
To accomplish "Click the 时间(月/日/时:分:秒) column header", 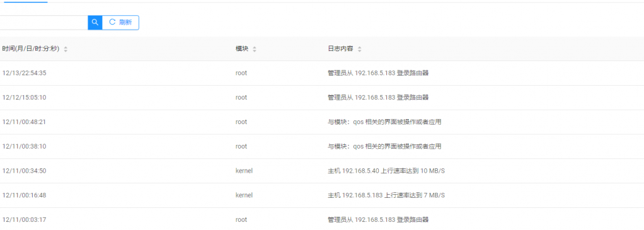I will pyautogui.click(x=31, y=49).
